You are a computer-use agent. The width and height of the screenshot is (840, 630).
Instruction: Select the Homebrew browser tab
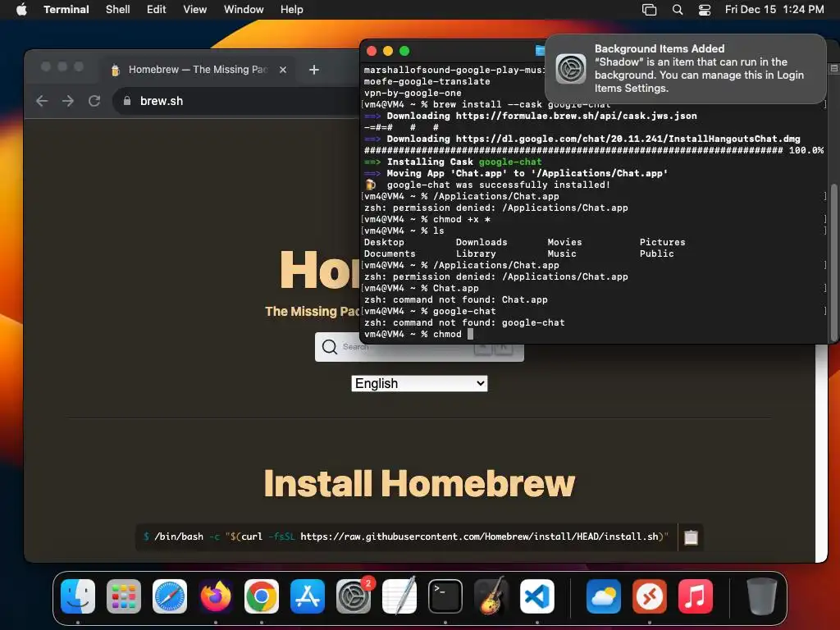(197, 70)
